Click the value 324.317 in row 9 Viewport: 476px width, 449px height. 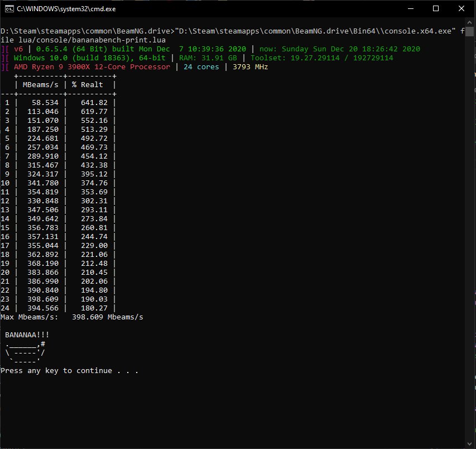pyautogui.click(x=43, y=174)
